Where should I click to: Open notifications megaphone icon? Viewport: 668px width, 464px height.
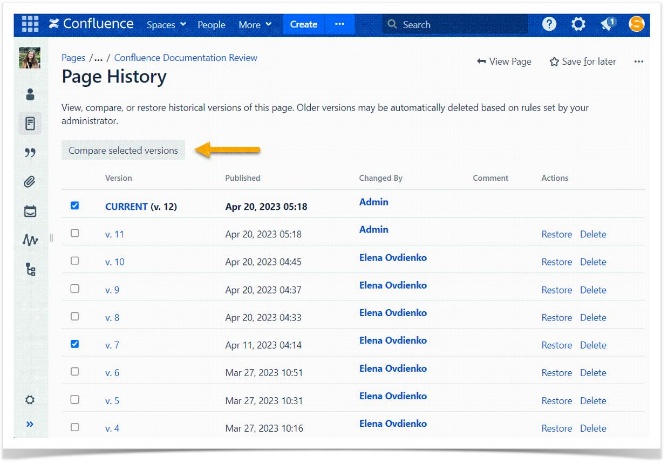pyautogui.click(x=608, y=24)
